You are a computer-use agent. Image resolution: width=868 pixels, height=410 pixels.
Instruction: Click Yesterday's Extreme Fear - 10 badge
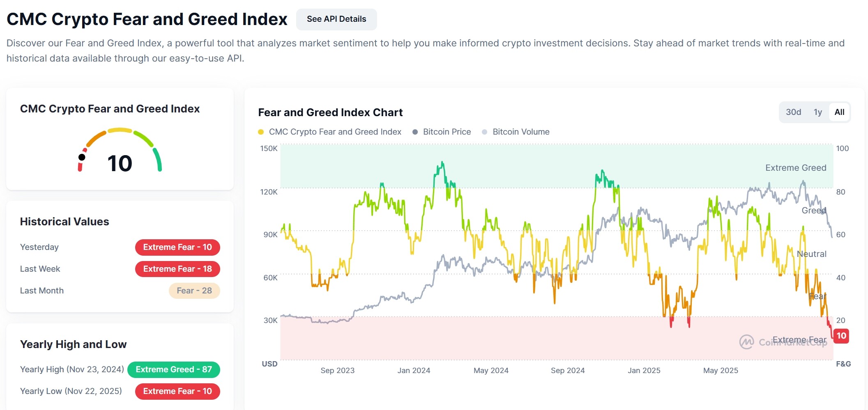[x=177, y=247]
